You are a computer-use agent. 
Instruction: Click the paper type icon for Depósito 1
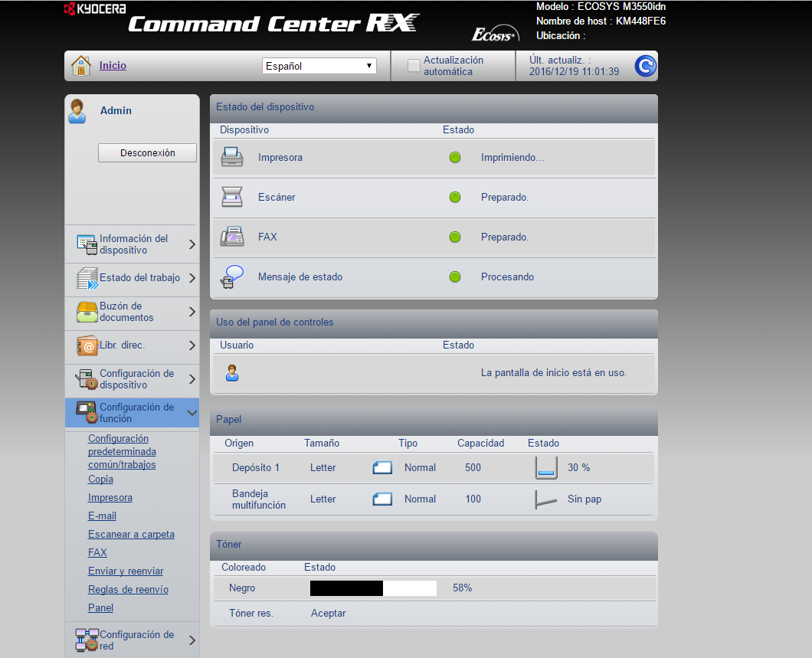[x=382, y=467]
